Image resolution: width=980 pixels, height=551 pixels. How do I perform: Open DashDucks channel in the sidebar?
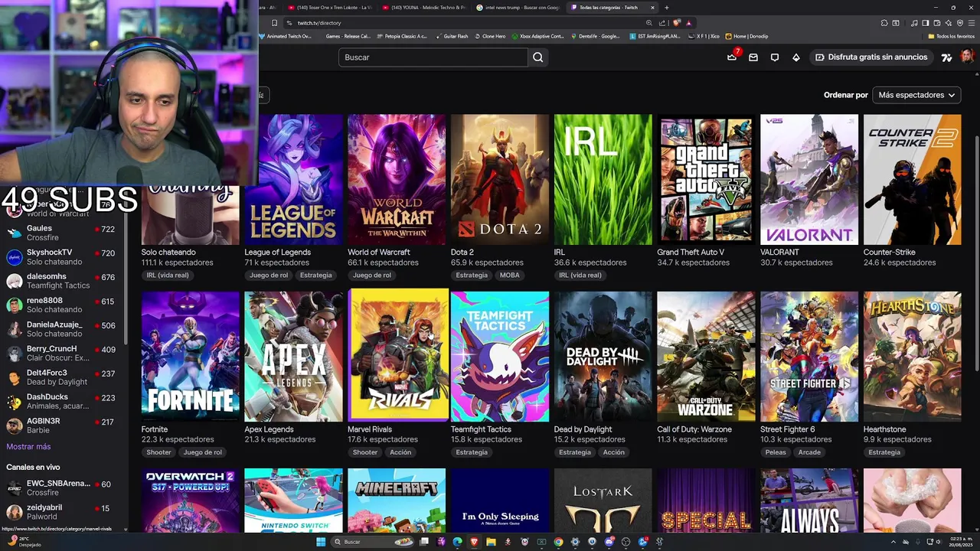click(x=61, y=402)
